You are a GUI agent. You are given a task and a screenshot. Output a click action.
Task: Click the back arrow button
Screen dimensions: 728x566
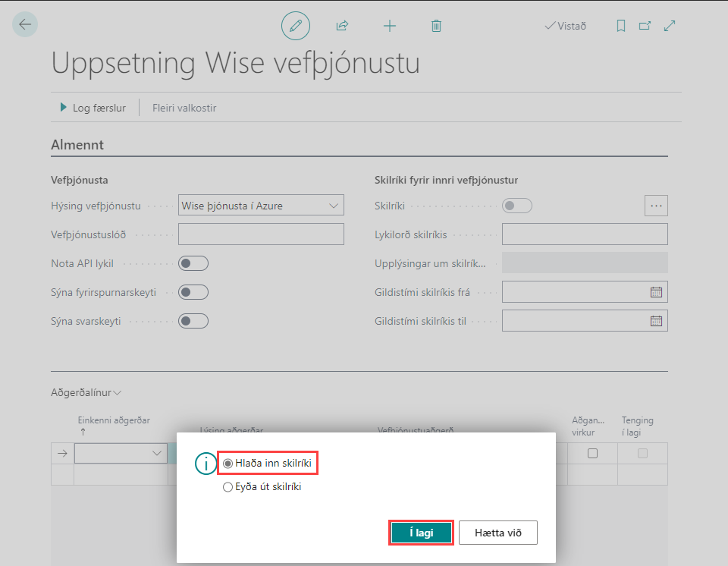pyautogui.click(x=25, y=25)
